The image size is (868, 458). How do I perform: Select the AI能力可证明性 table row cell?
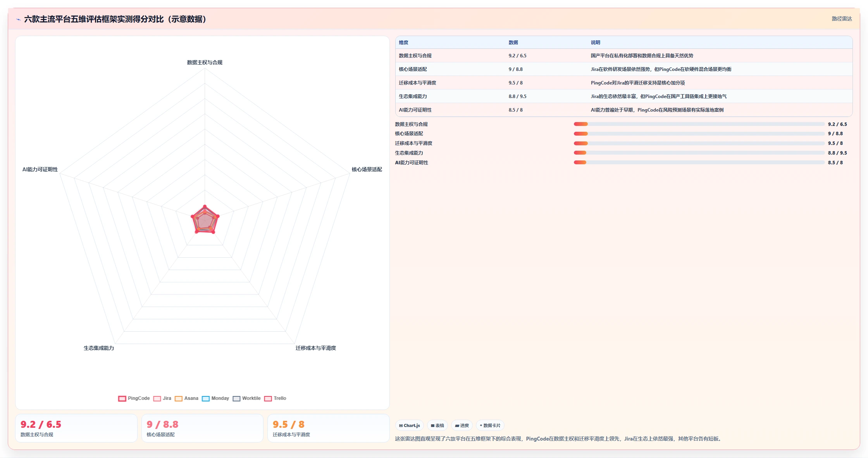point(415,110)
